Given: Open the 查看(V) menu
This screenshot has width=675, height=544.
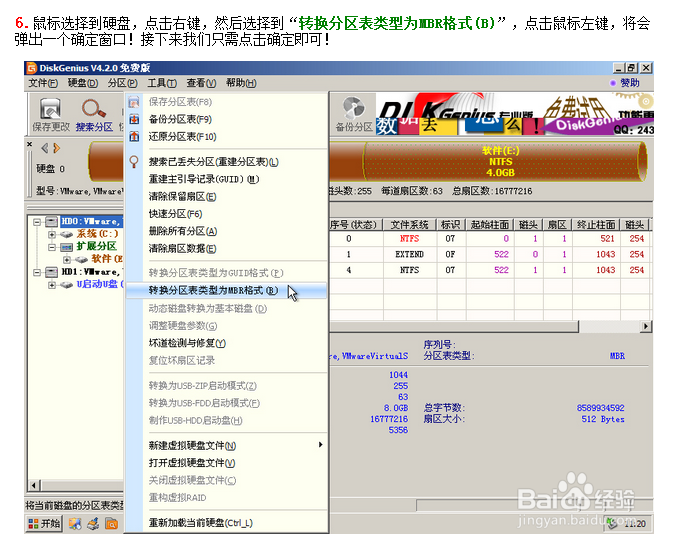Looking at the screenshot, I should (201, 83).
